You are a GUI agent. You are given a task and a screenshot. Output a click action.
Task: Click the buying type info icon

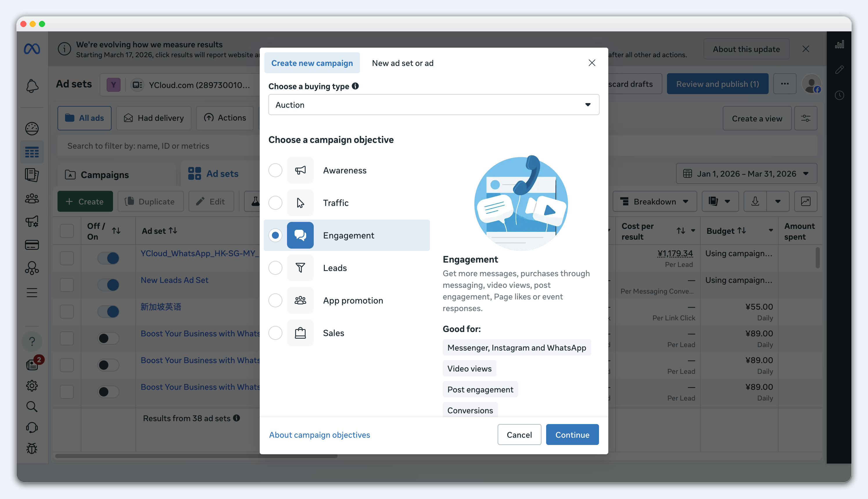tap(355, 86)
